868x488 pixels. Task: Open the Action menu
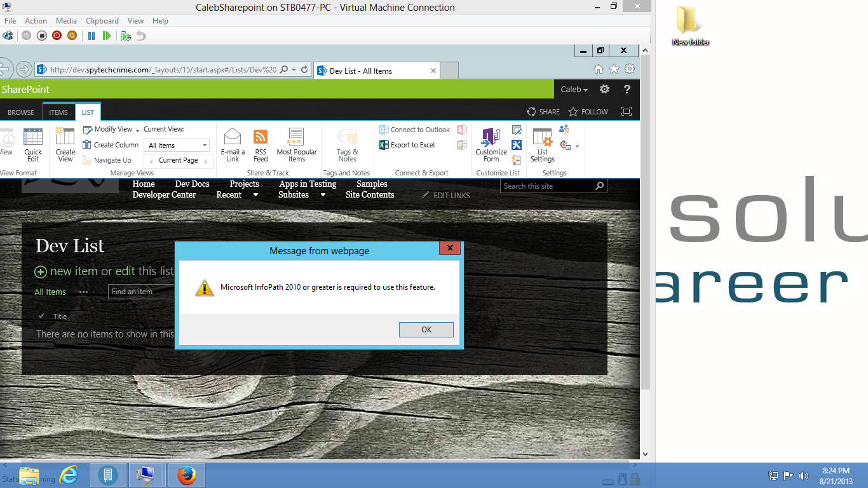36,21
